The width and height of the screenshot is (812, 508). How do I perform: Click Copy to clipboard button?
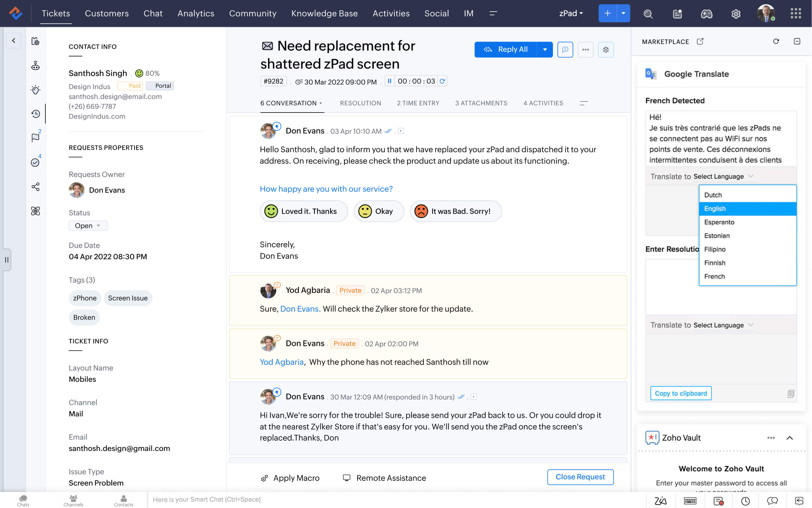tap(680, 393)
